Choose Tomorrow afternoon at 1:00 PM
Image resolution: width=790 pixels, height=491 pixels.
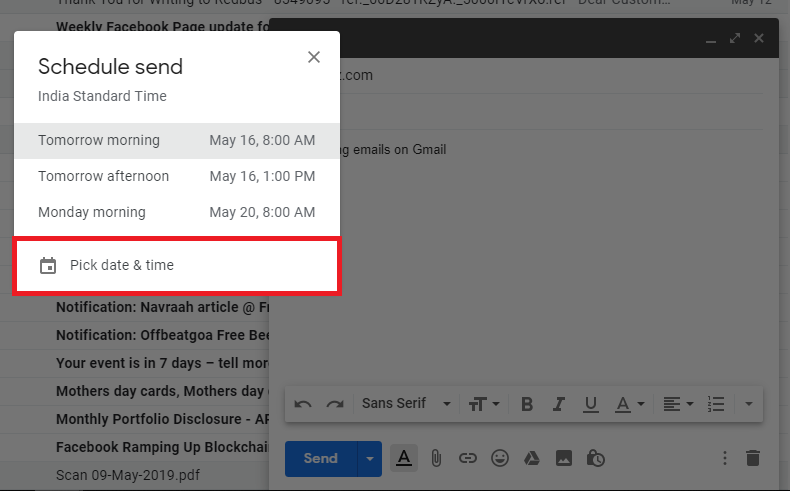176,177
